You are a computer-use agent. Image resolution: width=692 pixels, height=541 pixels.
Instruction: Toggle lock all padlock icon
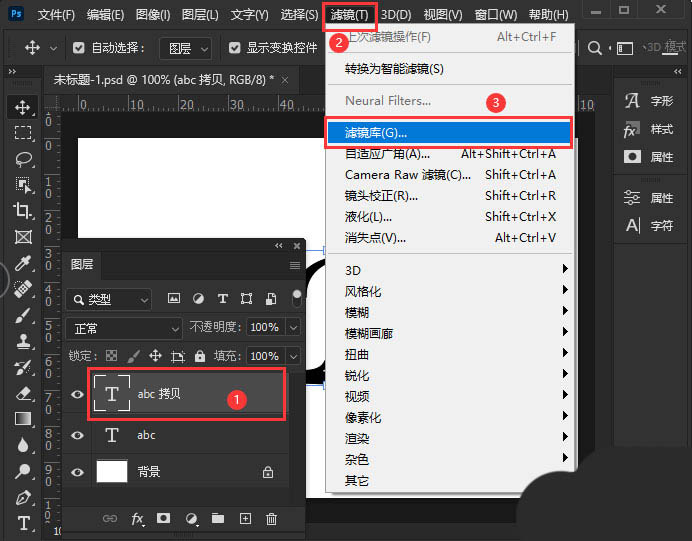click(200, 356)
